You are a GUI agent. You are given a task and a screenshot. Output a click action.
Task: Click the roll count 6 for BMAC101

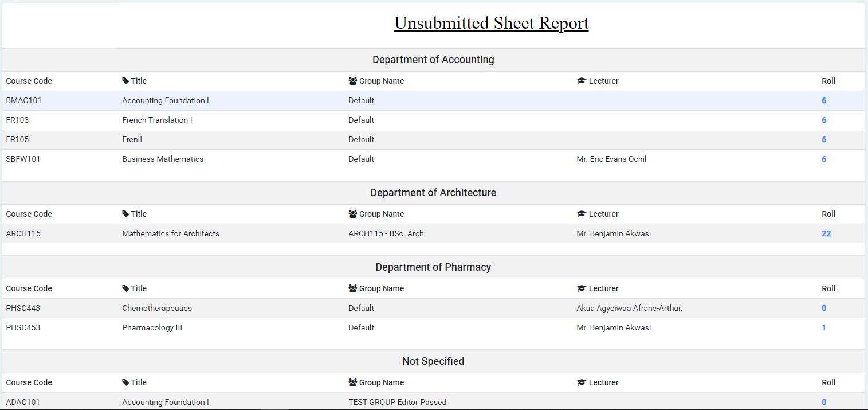(824, 100)
